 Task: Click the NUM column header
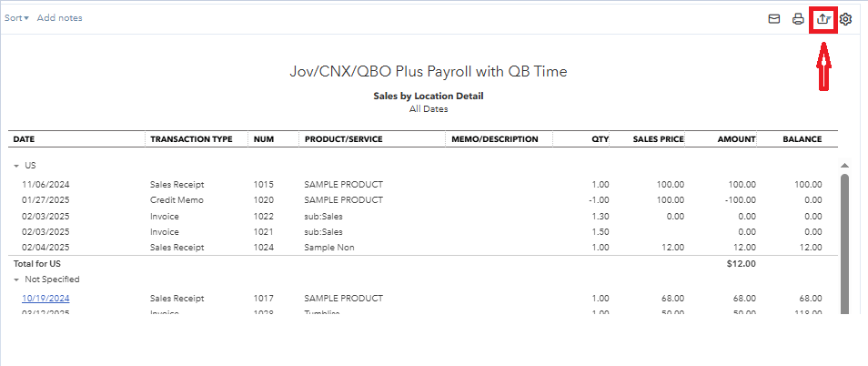264,139
